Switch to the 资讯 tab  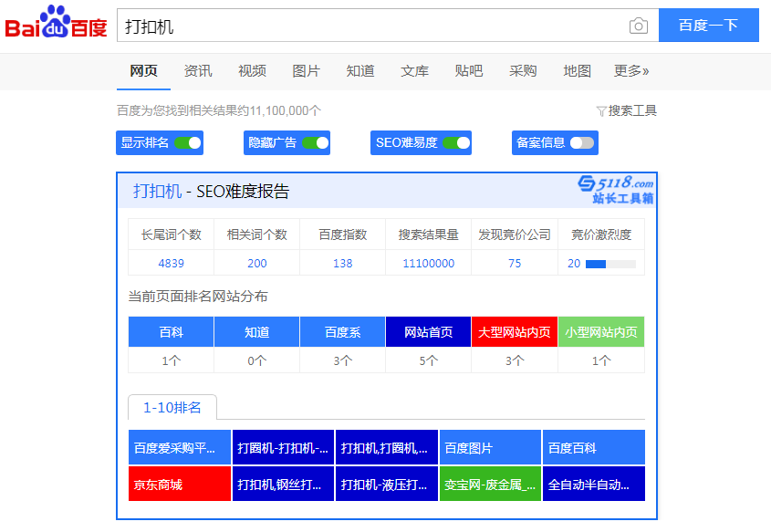[198, 71]
